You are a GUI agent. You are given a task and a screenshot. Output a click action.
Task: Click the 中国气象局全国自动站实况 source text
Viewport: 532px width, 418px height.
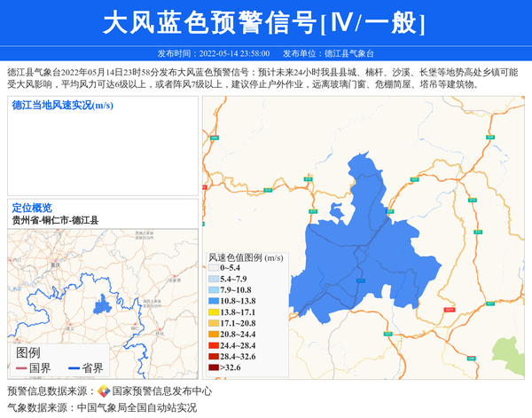pyautogui.click(x=137, y=408)
